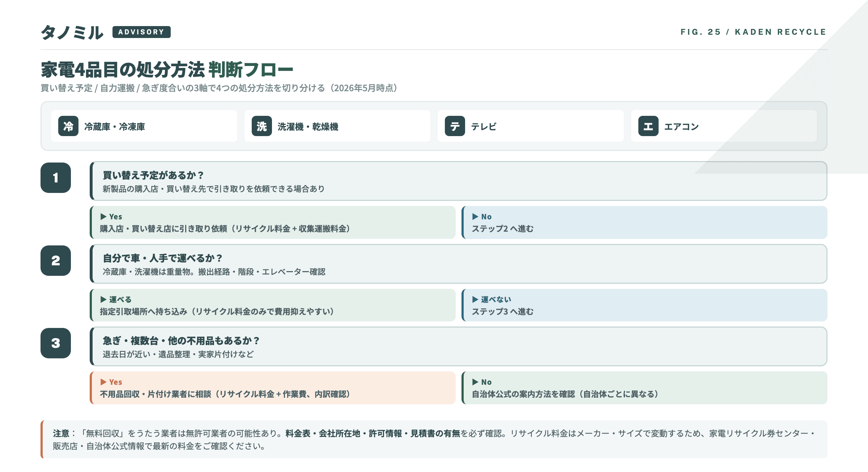Click the step 1 number badge
Image resolution: width=868 pixels, height=472 pixels.
coord(56,178)
